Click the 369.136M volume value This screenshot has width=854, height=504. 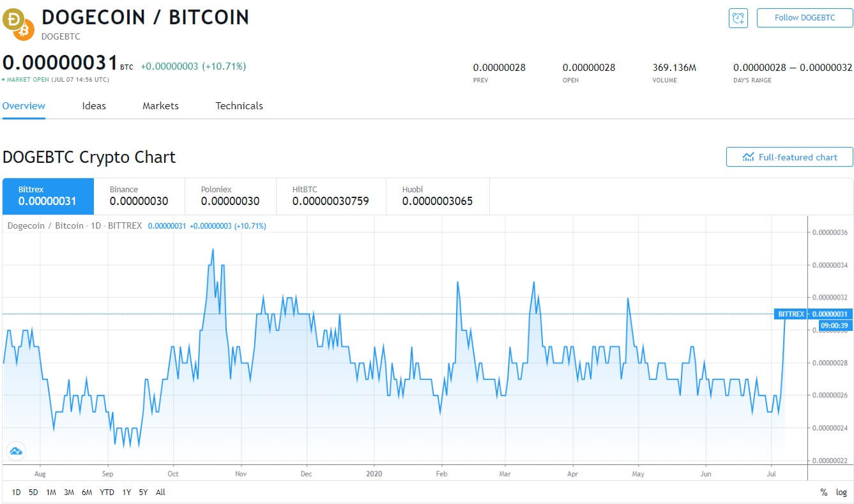pyautogui.click(x=674, y=67)
